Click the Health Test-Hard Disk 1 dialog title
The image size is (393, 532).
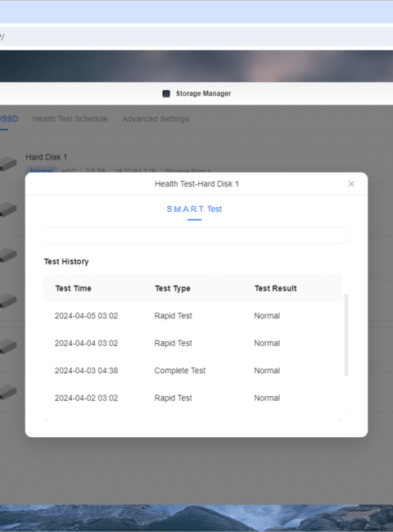pos(196,184)
